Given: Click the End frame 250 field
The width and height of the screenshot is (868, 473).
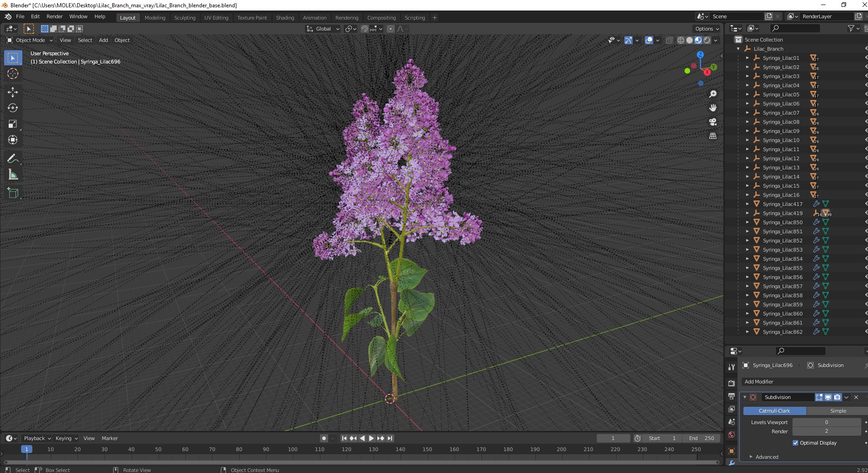Looking at the screenshot, I should click(x=701, y=438).
